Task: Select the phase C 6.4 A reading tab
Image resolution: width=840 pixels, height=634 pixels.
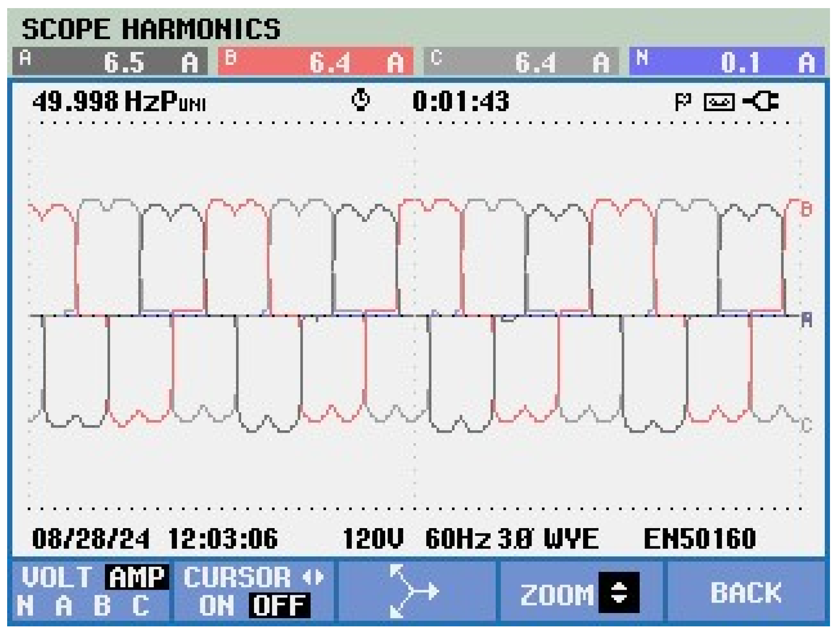Action: (521, 62)
